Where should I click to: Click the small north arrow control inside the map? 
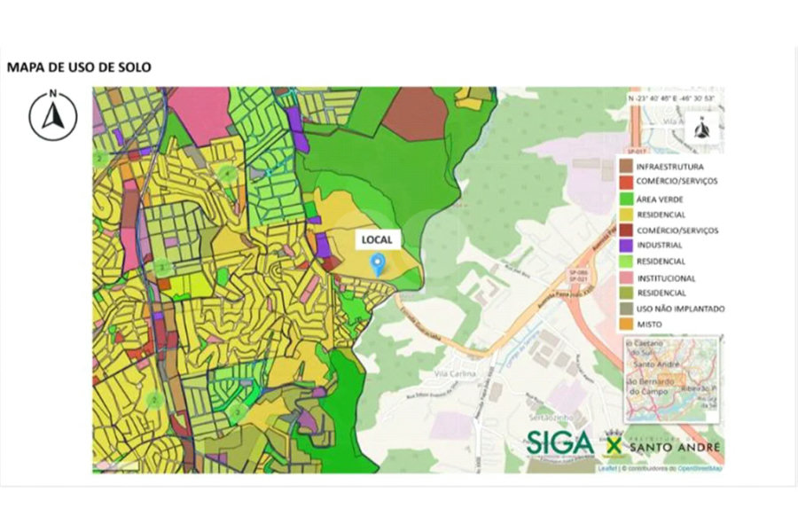coord(702,129)
